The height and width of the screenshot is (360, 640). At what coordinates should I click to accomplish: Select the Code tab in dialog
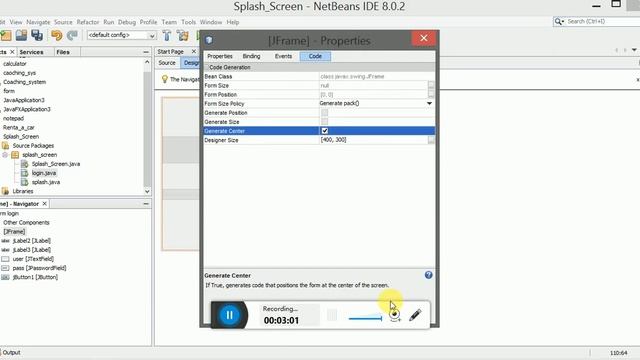pos(315,56)
